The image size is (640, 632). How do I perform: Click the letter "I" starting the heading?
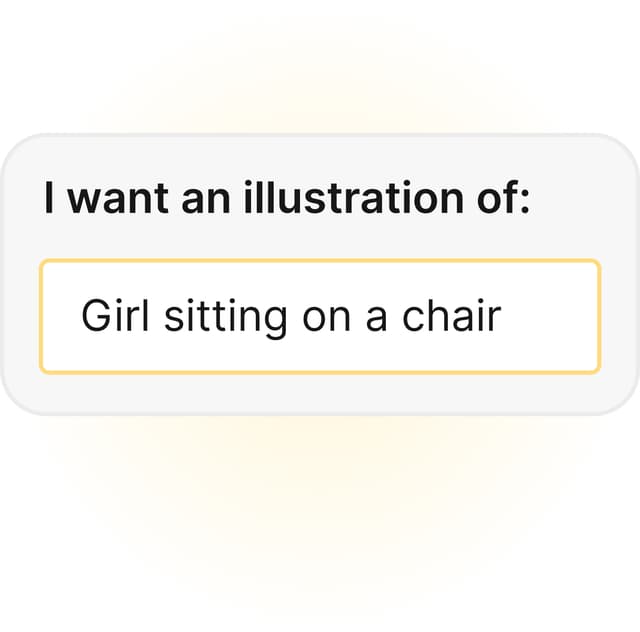(50, 198)
